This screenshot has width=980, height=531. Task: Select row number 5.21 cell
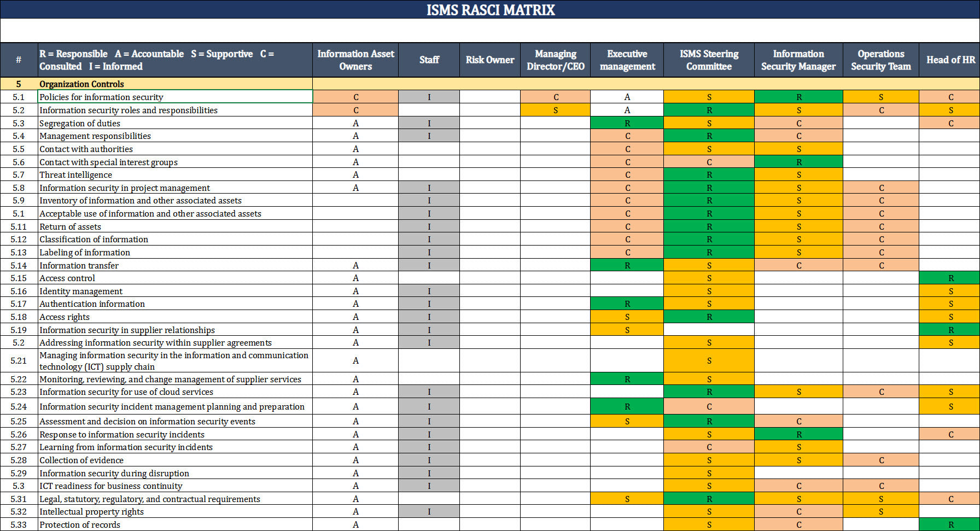(19, 360)
